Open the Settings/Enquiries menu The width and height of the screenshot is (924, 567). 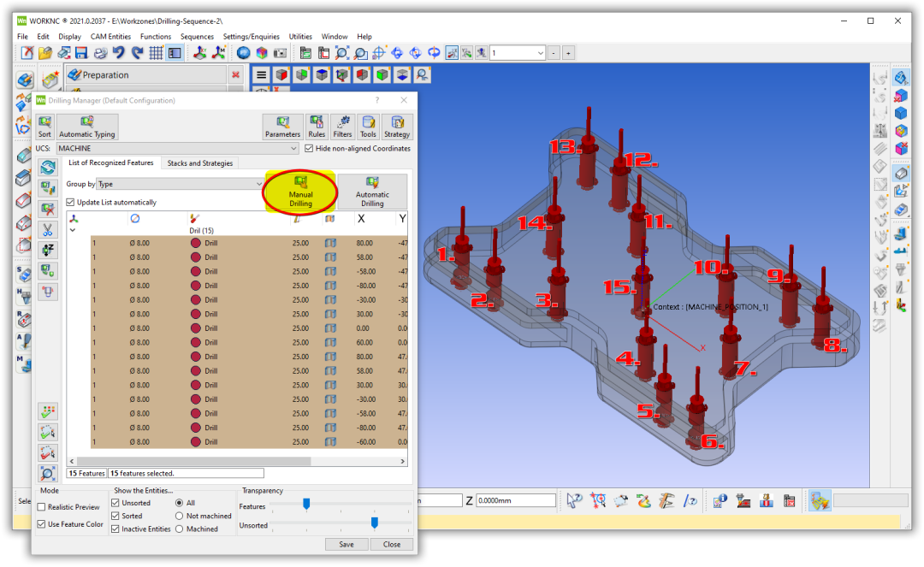tap(251, 37)
